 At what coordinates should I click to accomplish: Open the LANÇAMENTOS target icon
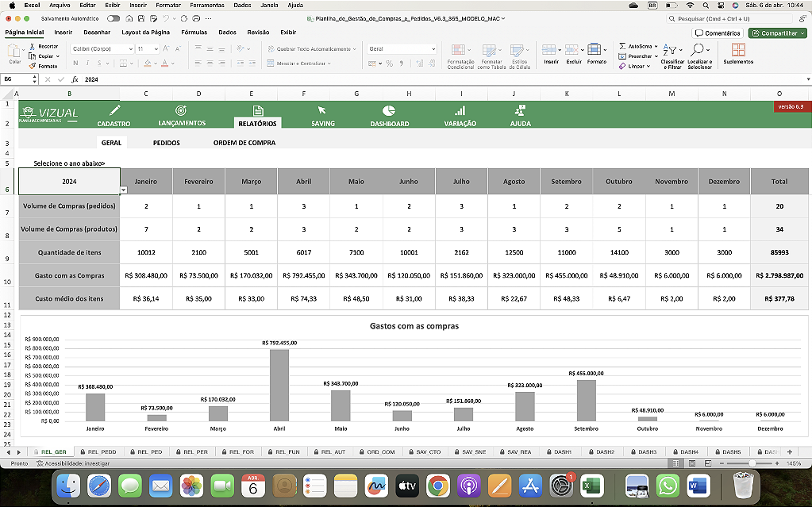(181, 110)
